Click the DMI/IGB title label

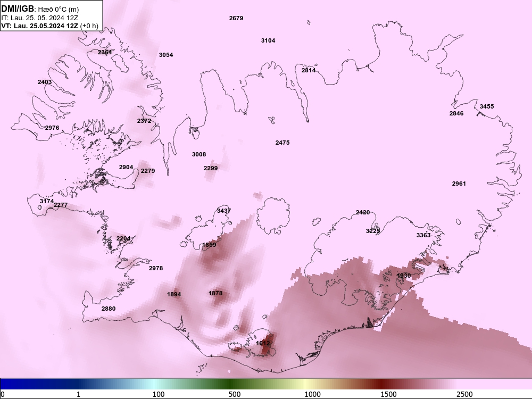tap(18, 8)
